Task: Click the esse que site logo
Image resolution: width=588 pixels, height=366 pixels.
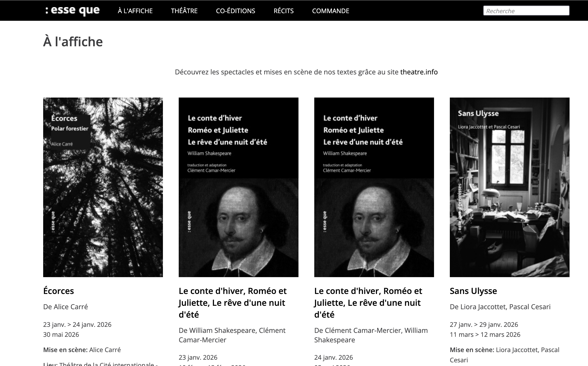Action: pos(72,11)
